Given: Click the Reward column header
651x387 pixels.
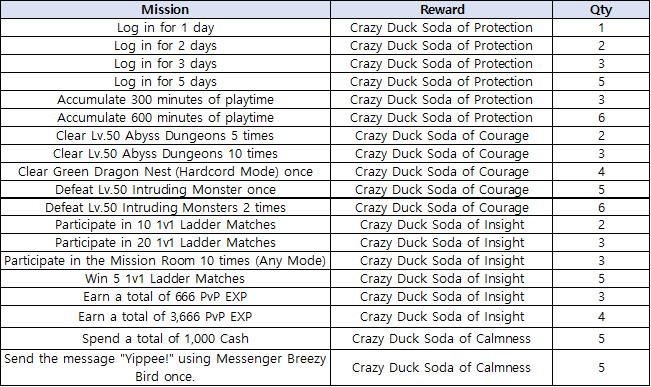Looking at the screenshot, I should pyautogui.click(x=441, y=9).
